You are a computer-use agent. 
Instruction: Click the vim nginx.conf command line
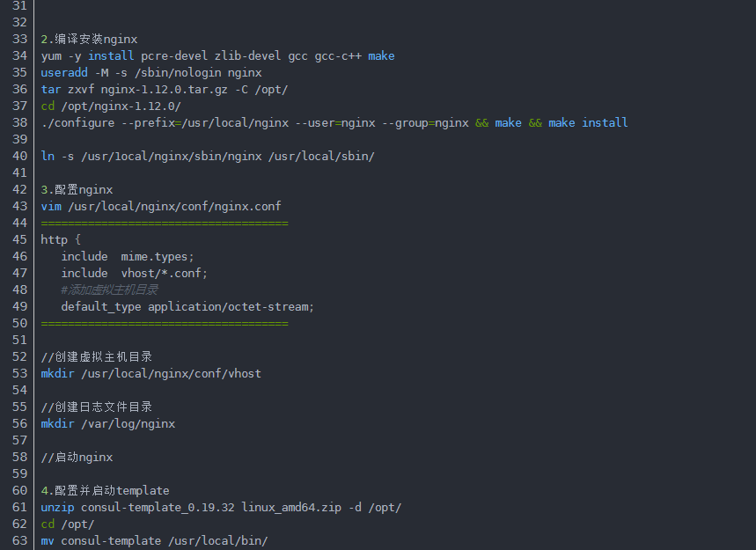[160, 206]
